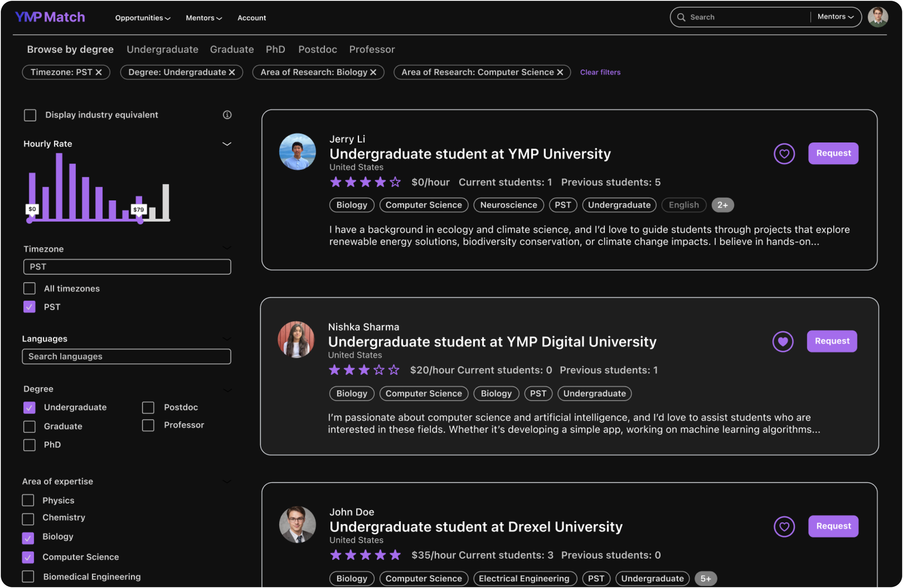
Task: Collapse the Timezone section
Action: (x=227, y=248)
